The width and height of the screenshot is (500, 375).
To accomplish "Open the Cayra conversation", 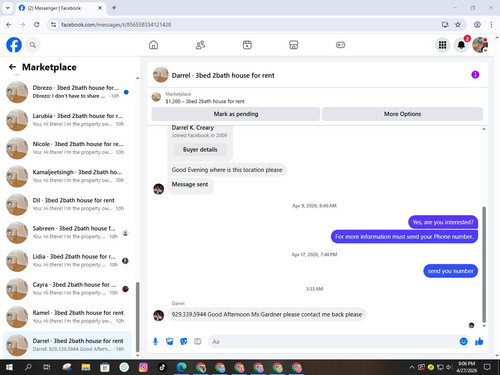I will [67, 289].
